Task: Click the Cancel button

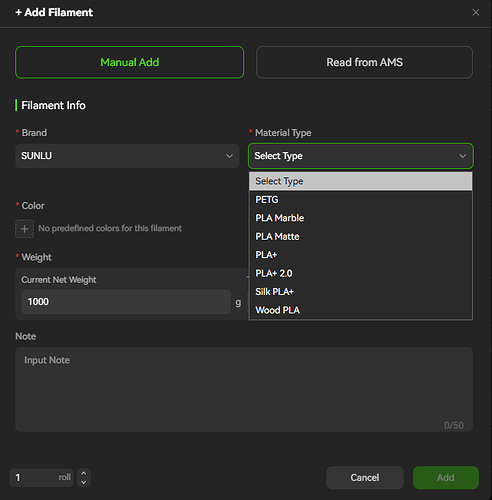Action: [x=365, y=478]
